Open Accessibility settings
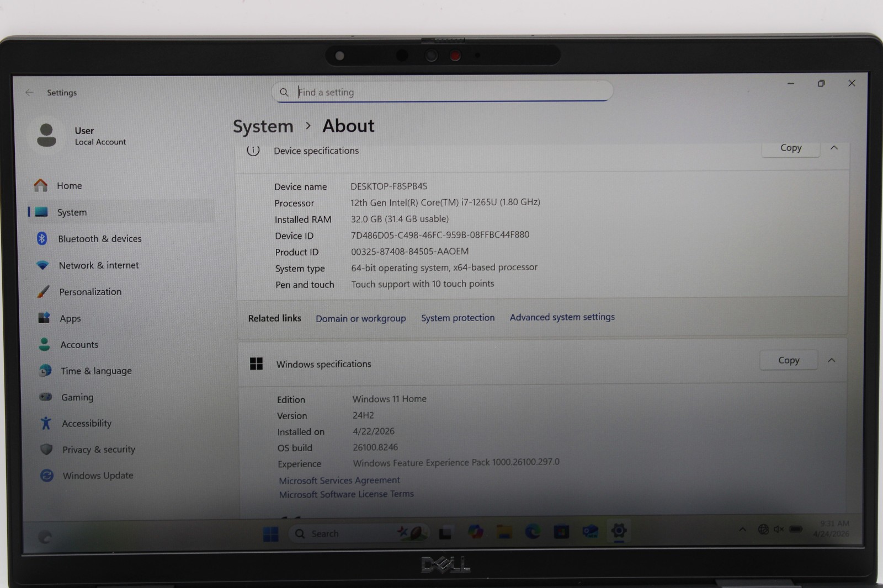This screenshot has height=588, width=883. point(87,424)
